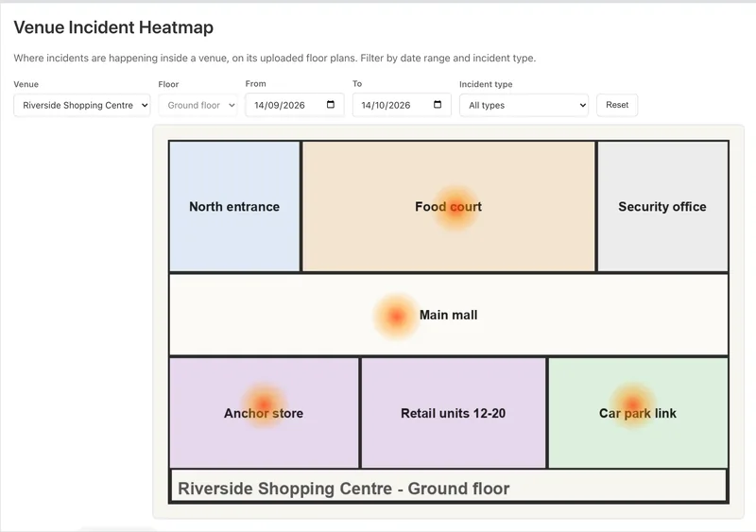Click the Security office label
756x532 pixels.
click(662, 206)
